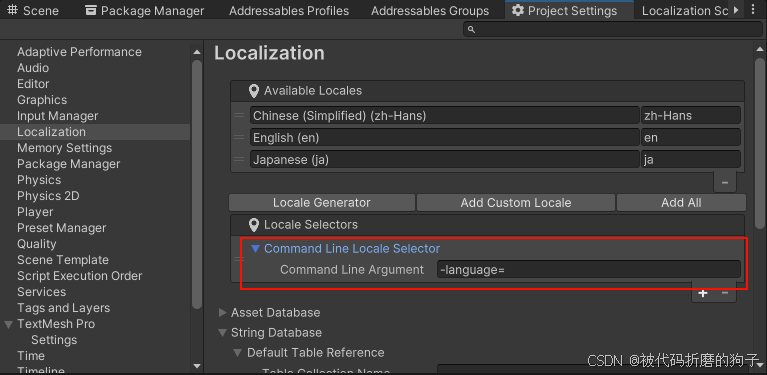Click the en locale code field
This screenshot has height=375, width=767.
coord(691,138)
